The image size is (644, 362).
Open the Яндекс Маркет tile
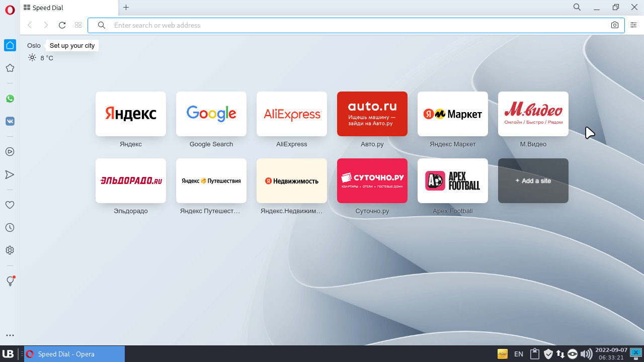(453, 114)
